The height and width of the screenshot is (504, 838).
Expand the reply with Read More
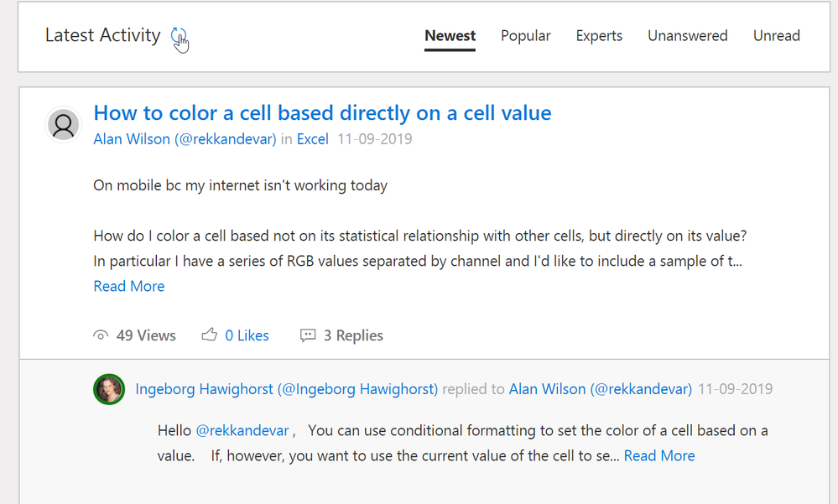[659, 455]
